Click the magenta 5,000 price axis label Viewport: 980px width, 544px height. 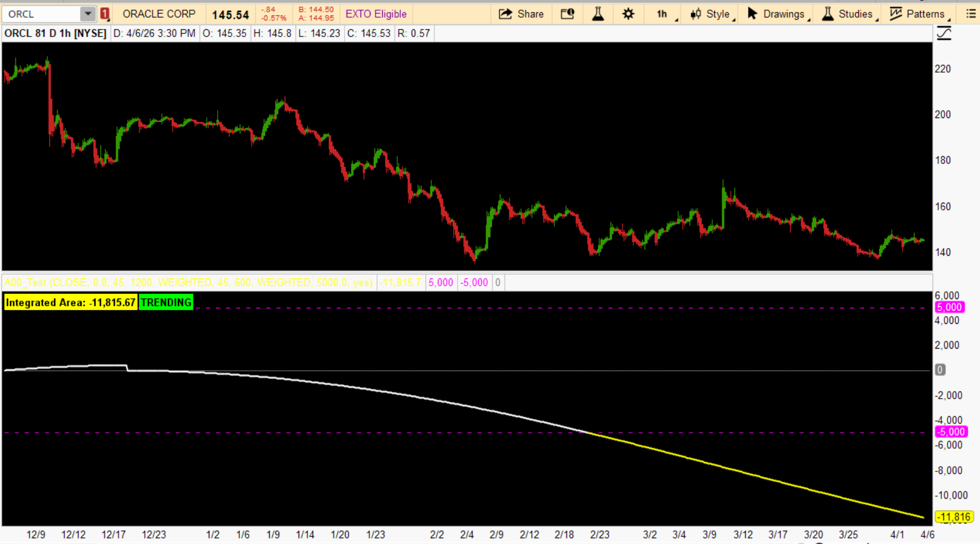[x=949, y=307]
